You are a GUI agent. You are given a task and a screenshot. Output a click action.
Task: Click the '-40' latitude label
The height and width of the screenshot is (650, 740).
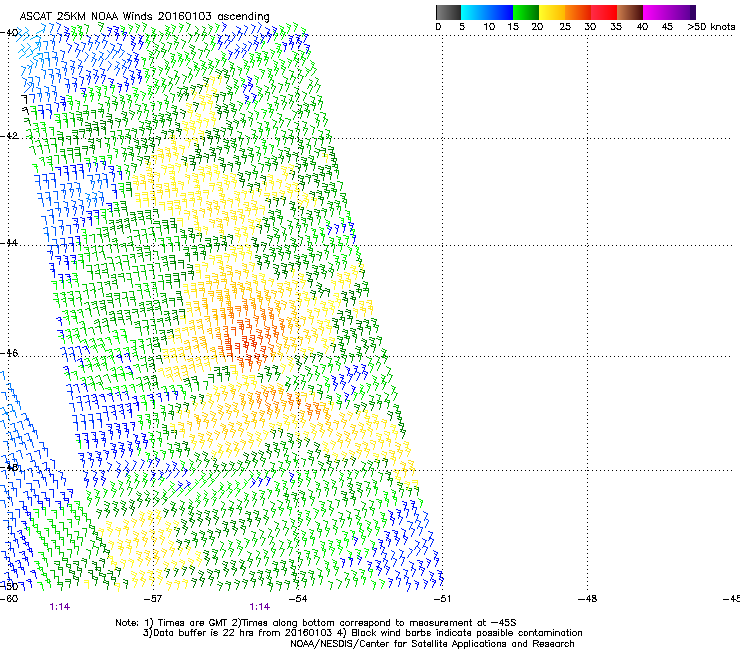[9, 33]
